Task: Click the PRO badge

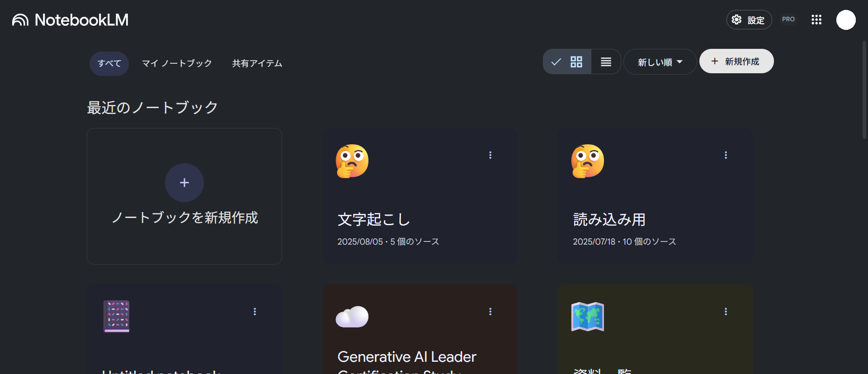Action: 788,19
